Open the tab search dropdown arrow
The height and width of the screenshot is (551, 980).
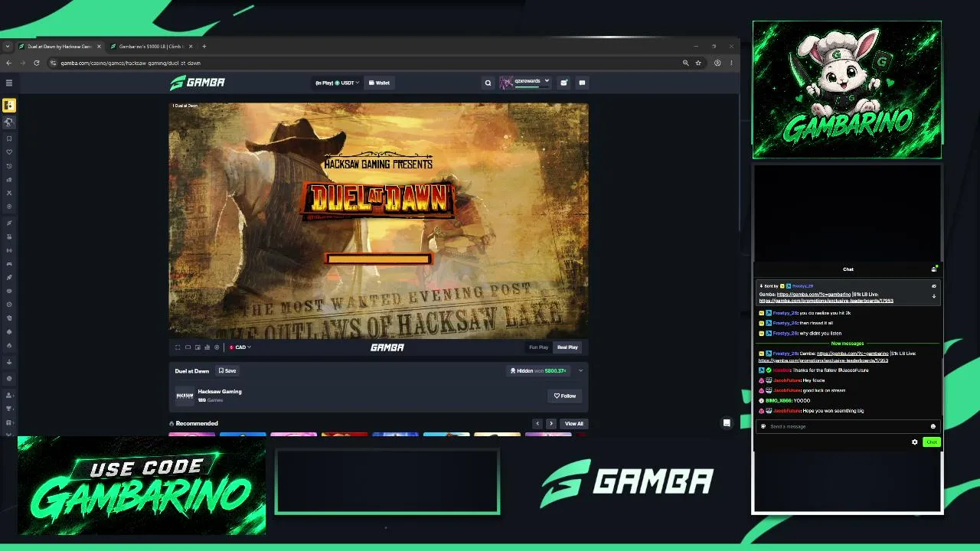pyautogui.click(x=8, y=47)
